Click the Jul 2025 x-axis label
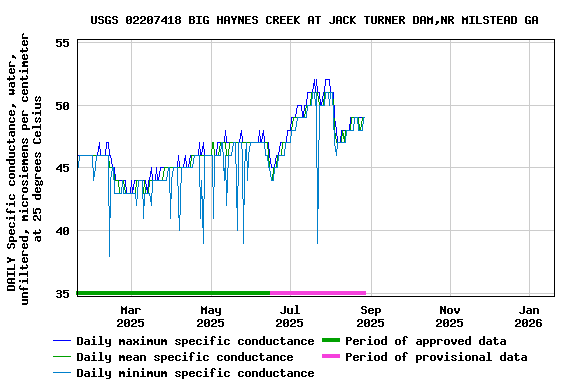The height and width of the screenshot is (384, 576). click(x=289, y=316)
